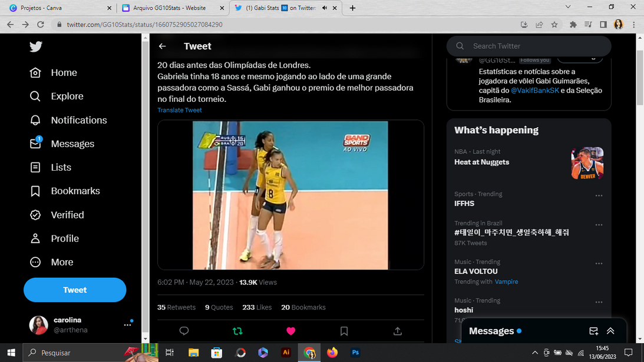The height and width of the screenshot is (362, 644).
Task: Open File Explorer from taskbar
Action: [193, 353]
